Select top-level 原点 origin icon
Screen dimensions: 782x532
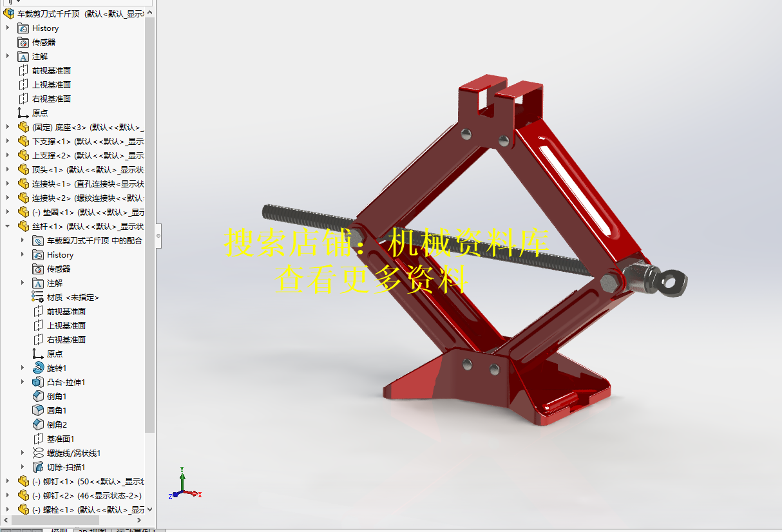(23, 113)
